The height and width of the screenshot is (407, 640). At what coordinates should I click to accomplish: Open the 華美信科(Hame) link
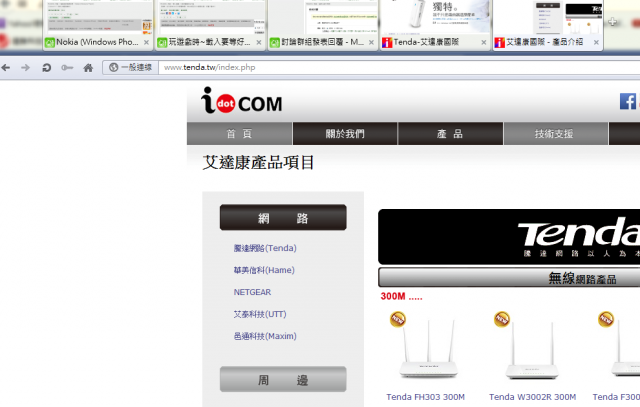(264, 270)
